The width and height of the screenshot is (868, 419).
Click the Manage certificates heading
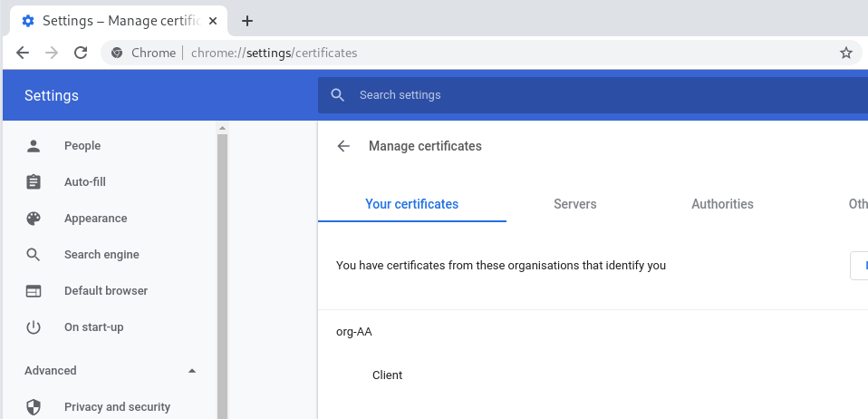(x=425, y=146)
